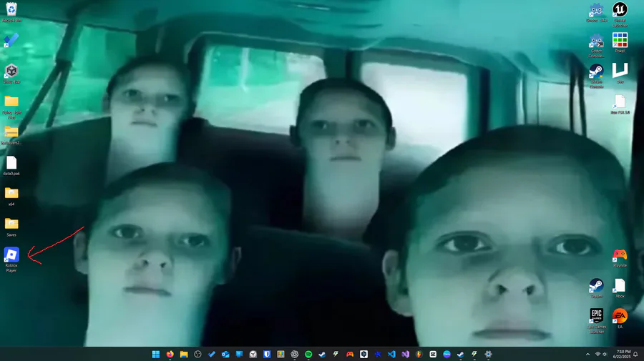Select the data0.pak file on desktop
This screenshot has height=361, width=644.
click(x=11, y=163)
